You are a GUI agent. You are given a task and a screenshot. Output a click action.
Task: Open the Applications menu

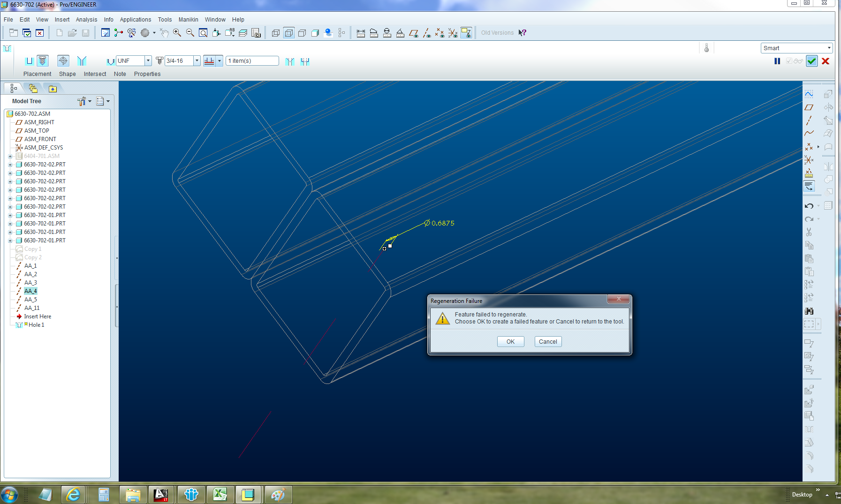[136, 20]
